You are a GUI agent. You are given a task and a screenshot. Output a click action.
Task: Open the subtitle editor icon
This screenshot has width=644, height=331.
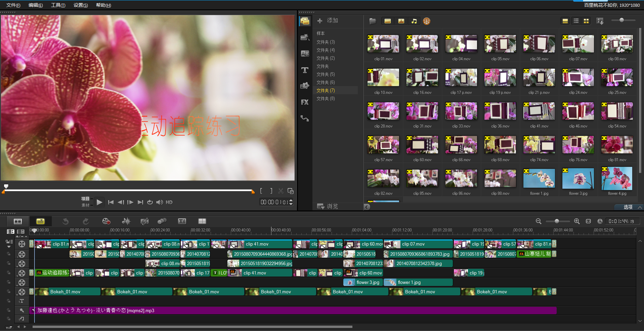point(182,221)
